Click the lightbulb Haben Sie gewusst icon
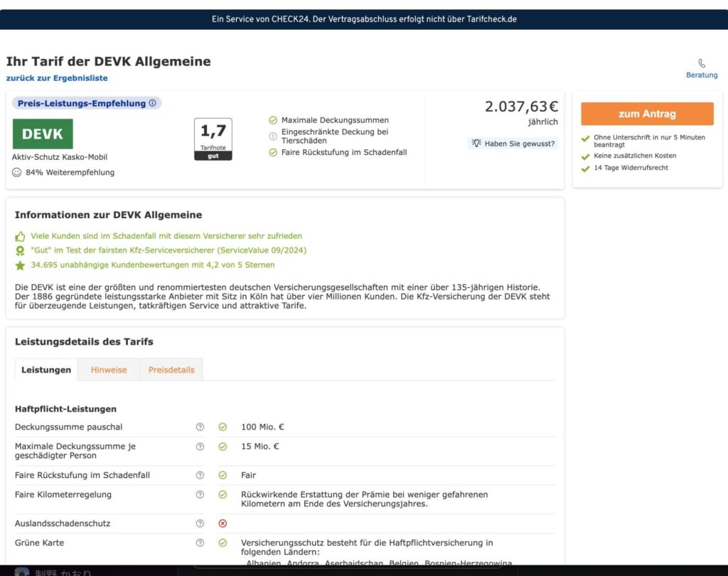Screen dimensions: 728x576 (476, 143)
